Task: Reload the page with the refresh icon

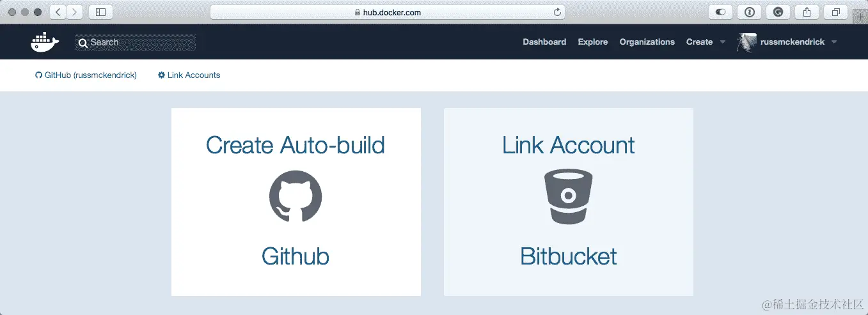Action: coord(557,12)
